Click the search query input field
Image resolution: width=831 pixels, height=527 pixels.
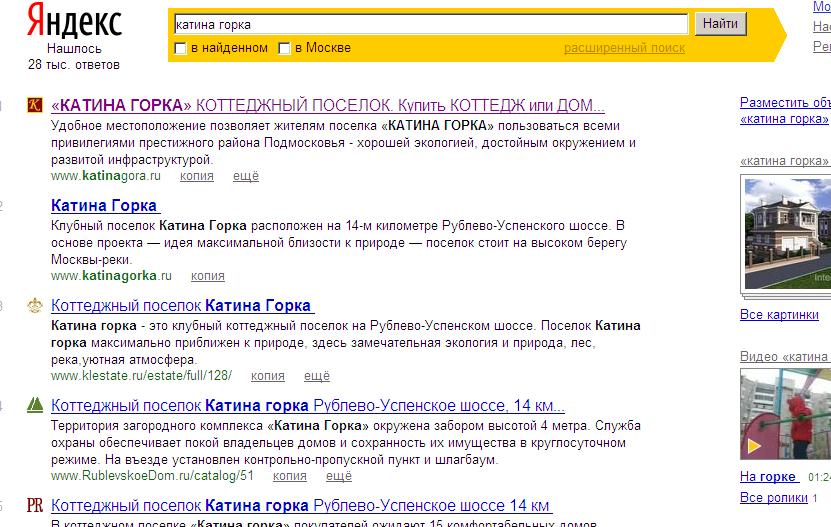(x=431, y=24)
